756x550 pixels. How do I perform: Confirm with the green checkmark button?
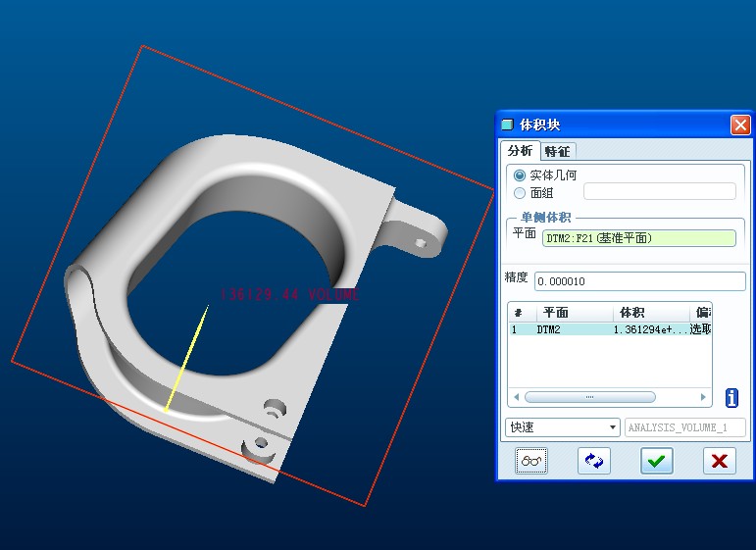[656, 461]
